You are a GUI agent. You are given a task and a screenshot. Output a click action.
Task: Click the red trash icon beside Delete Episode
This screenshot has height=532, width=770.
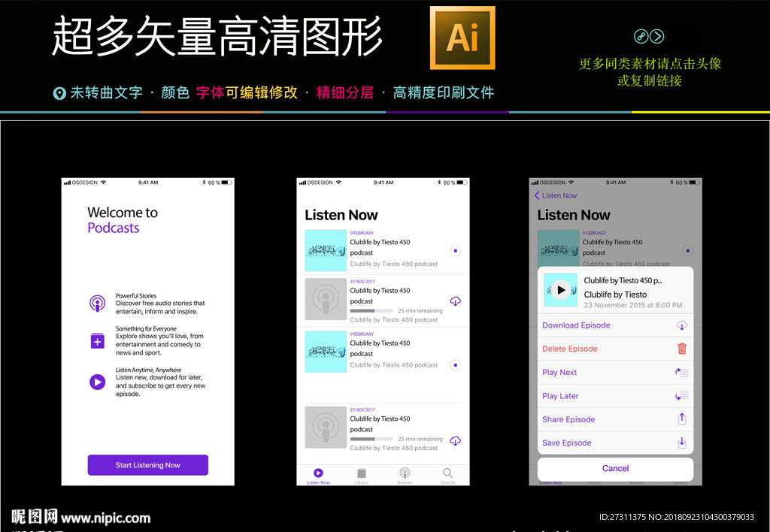(x=682, y=349)
